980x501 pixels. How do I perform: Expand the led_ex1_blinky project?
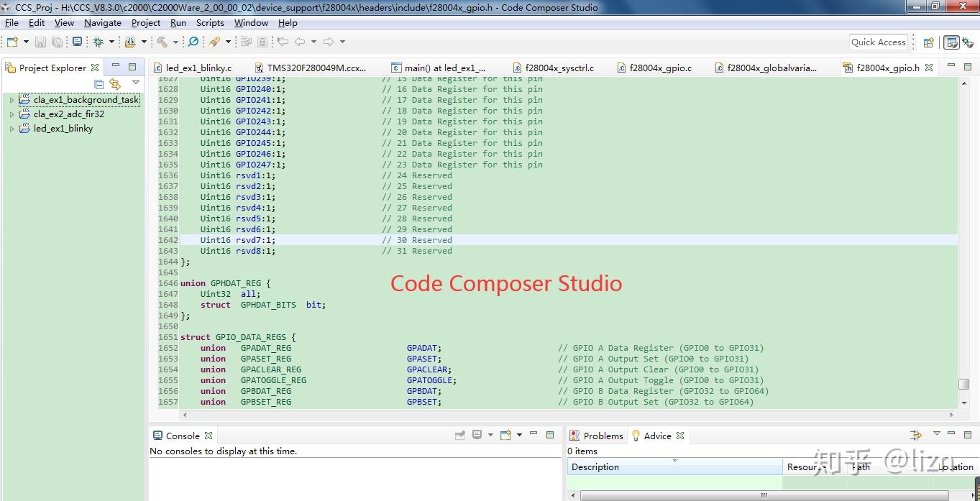[12, 129]
